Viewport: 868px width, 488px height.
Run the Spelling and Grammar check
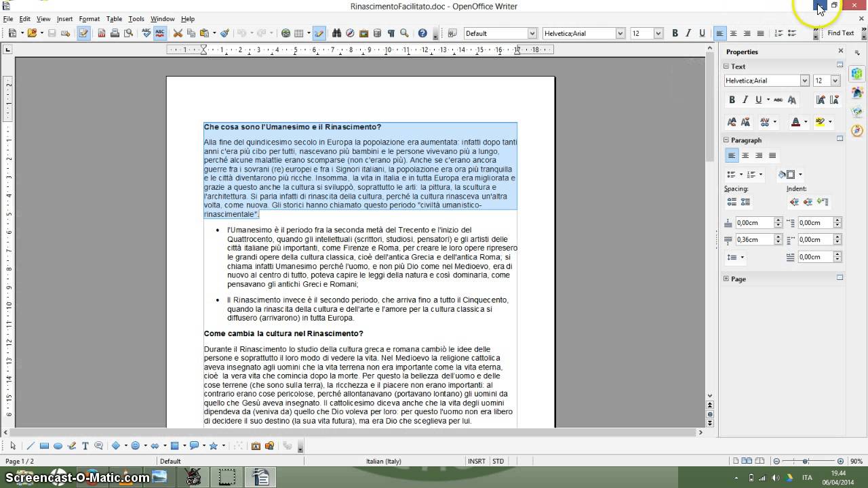click(x=146, y=33)
